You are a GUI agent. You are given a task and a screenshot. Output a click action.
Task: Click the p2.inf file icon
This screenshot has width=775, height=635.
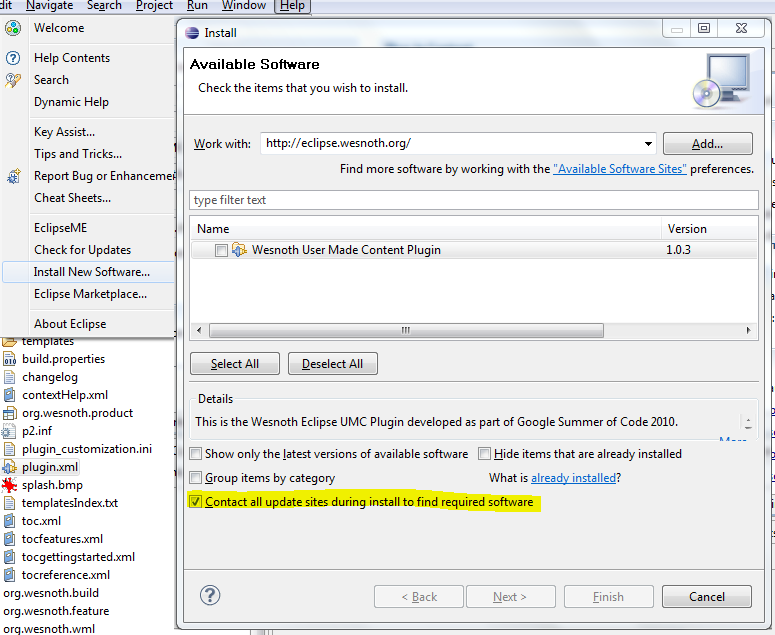(9, 431)
